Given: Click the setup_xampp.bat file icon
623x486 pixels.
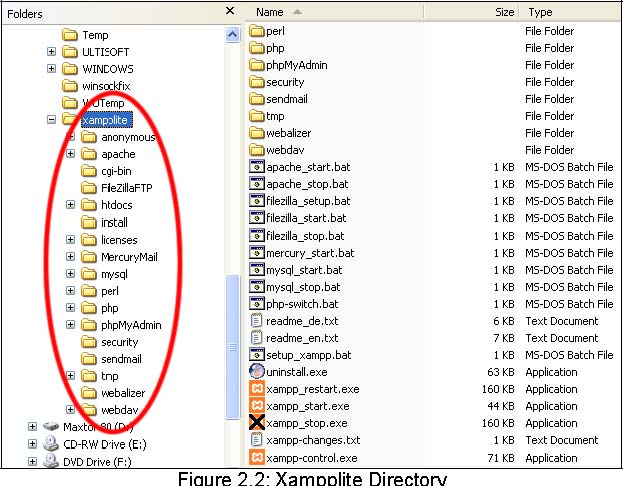Looking at the screenshot, I should point(256,355).
